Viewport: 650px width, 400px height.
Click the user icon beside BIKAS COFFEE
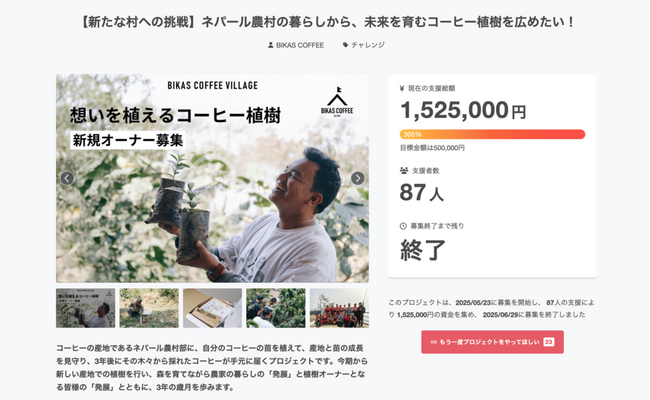click(x=271, y=45)
